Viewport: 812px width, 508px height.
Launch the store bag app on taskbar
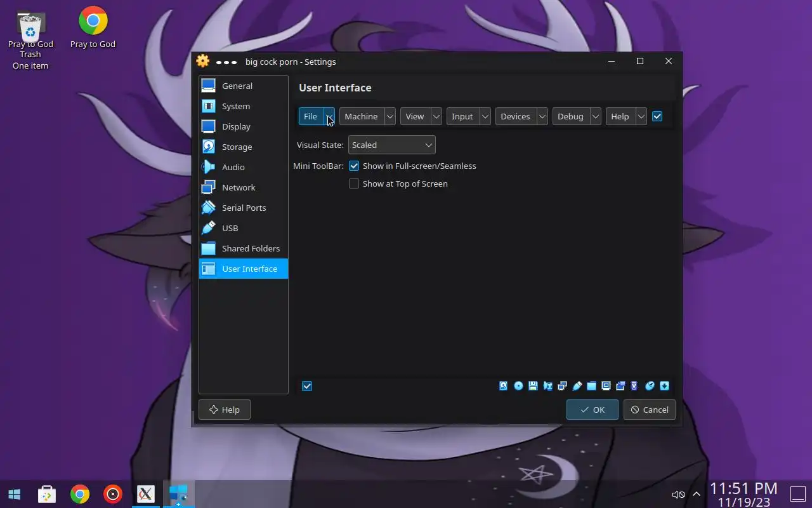pyautogui.click(x=47, y=494)
